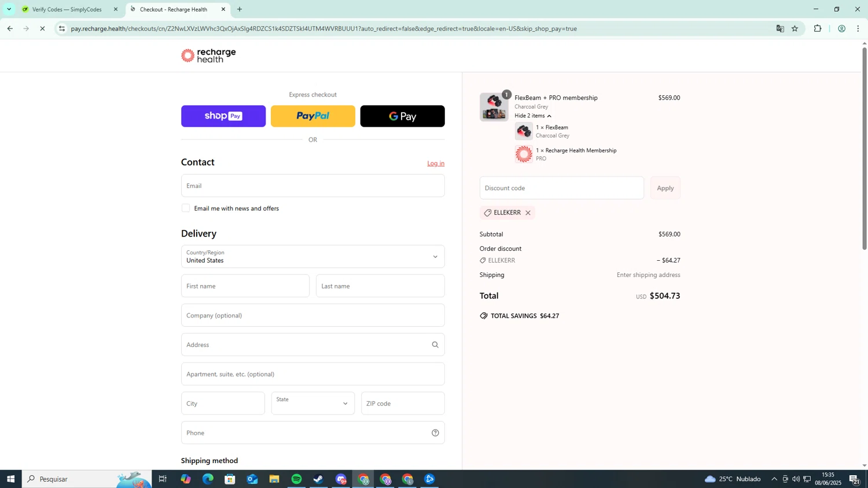Click the total amount $504.73
Screen dimensions: 868x488
pyautogui.click(x=665, y=296)
